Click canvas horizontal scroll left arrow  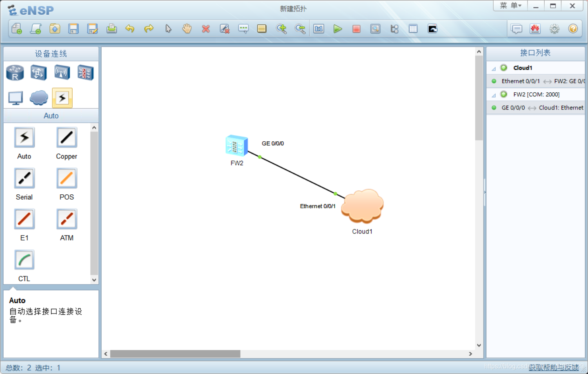click(x=106, y=354)
